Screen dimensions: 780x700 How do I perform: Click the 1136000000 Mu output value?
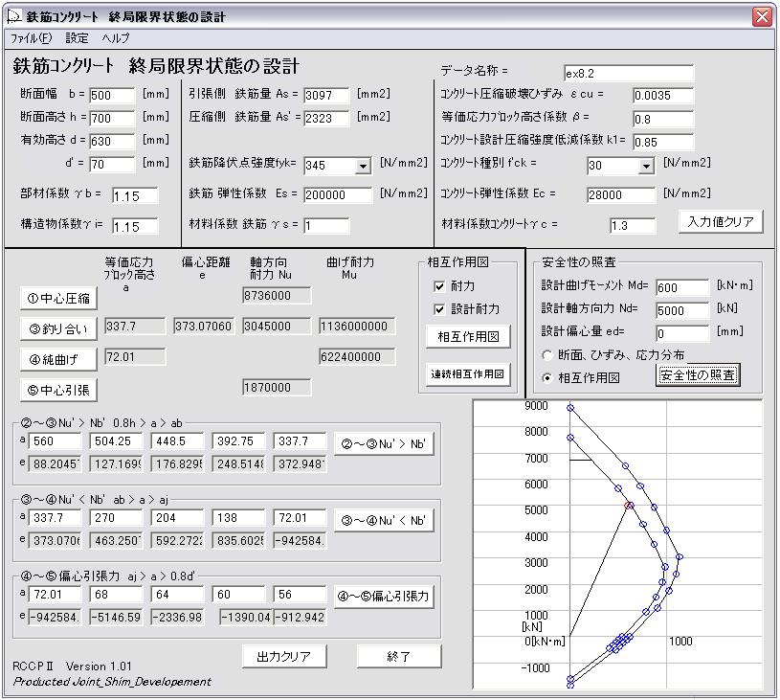pos(357,327)
